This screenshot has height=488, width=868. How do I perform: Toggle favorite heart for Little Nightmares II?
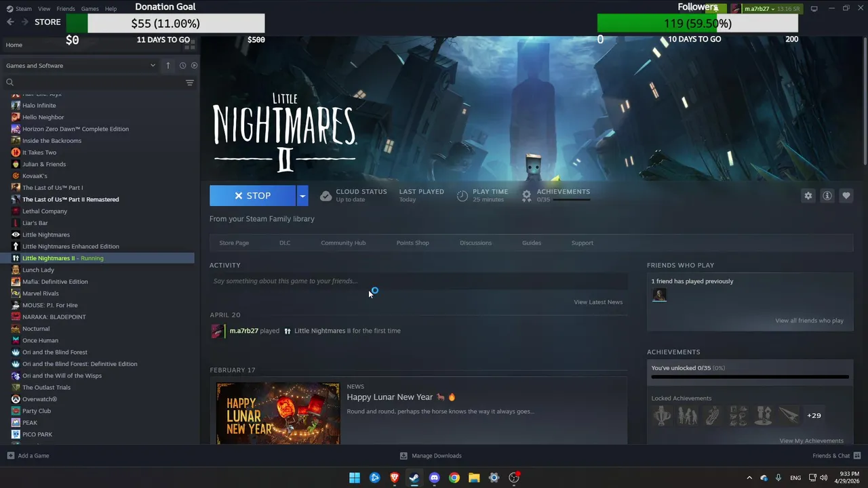[x=846, y=196]
